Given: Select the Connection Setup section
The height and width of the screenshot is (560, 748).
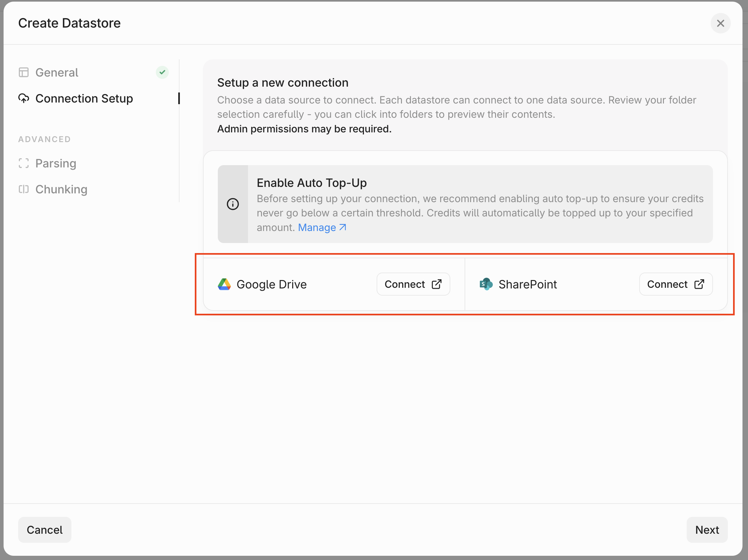Looking at the screenshot, I should [x=84, y=98].
